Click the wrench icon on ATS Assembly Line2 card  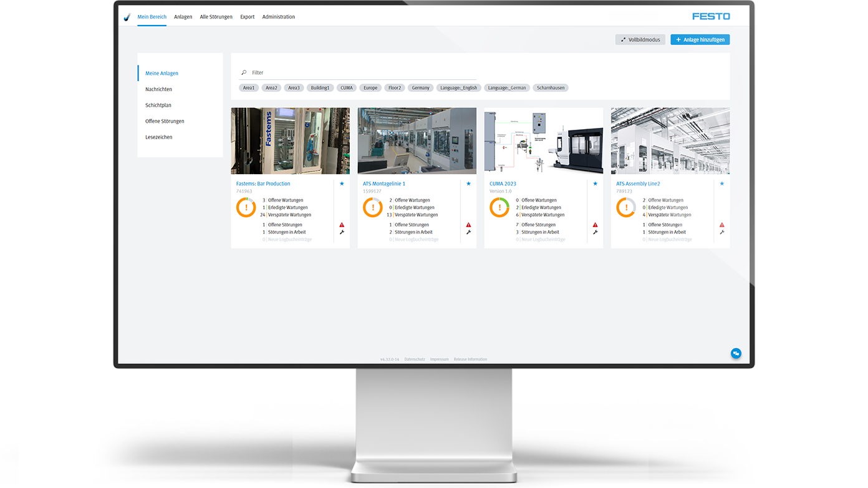tap(721, 232)
